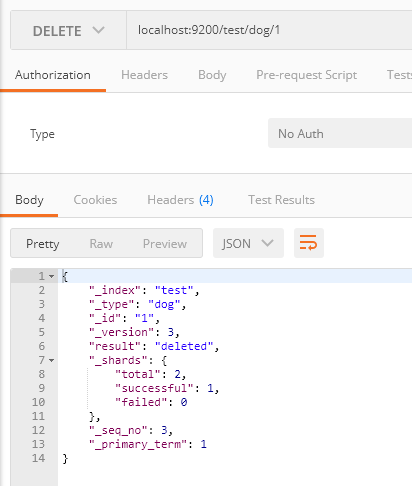View the response Headers (4) tab
This screenshot has height=486, width=412.
coord(180,200)
